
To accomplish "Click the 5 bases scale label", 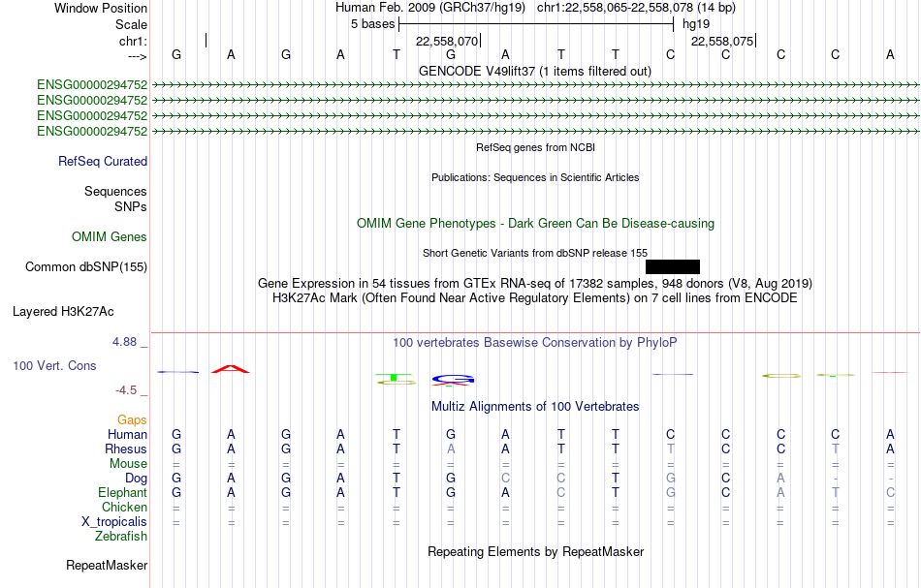I will (373, 24).
